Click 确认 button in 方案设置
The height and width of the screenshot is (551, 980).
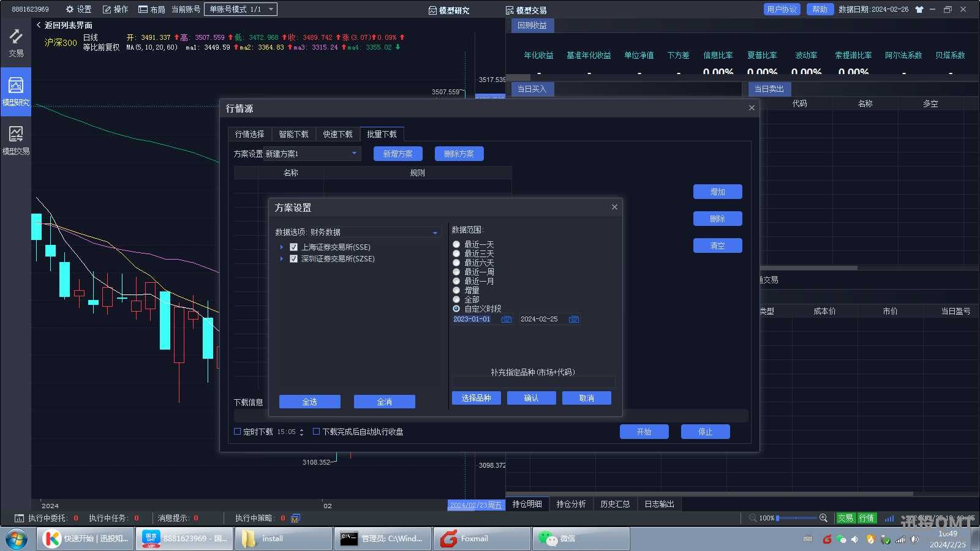coord(532,398)
